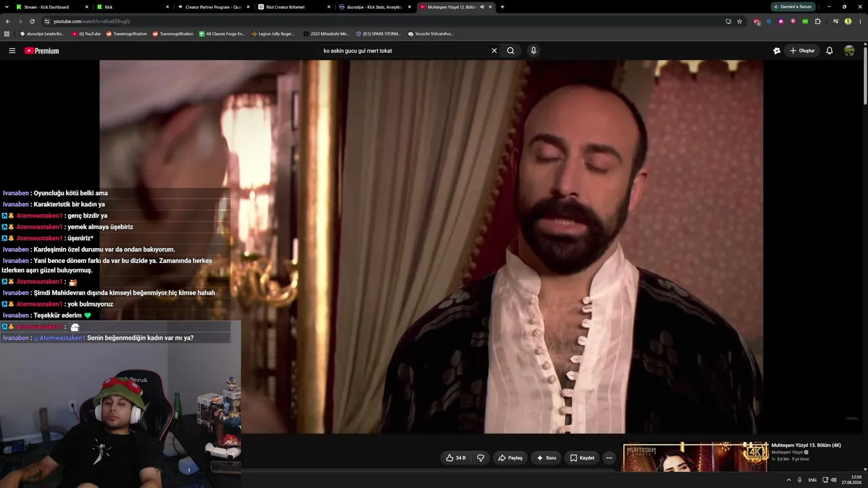Save the video with Kaydet
The image size is (868, 488).
pos(582,458)
